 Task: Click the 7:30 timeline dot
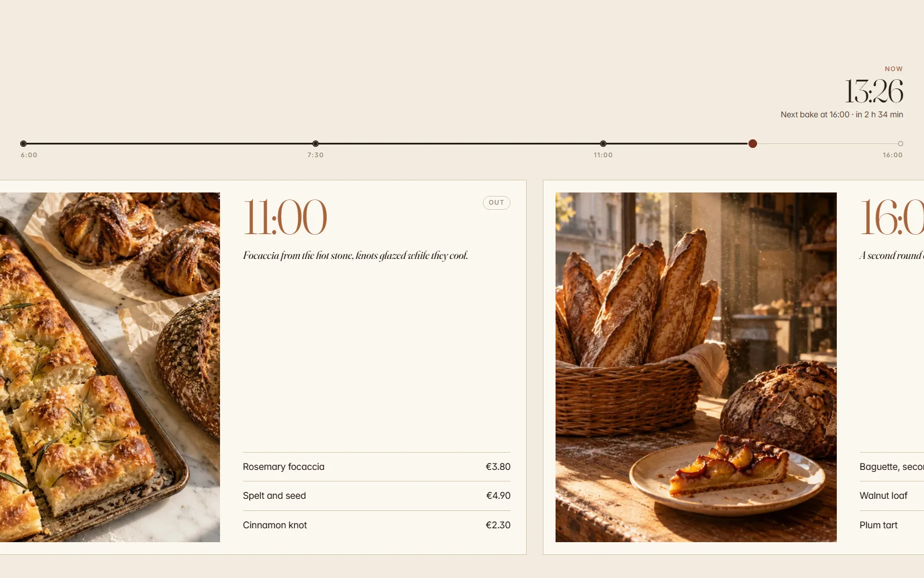(x=315, y=143)
